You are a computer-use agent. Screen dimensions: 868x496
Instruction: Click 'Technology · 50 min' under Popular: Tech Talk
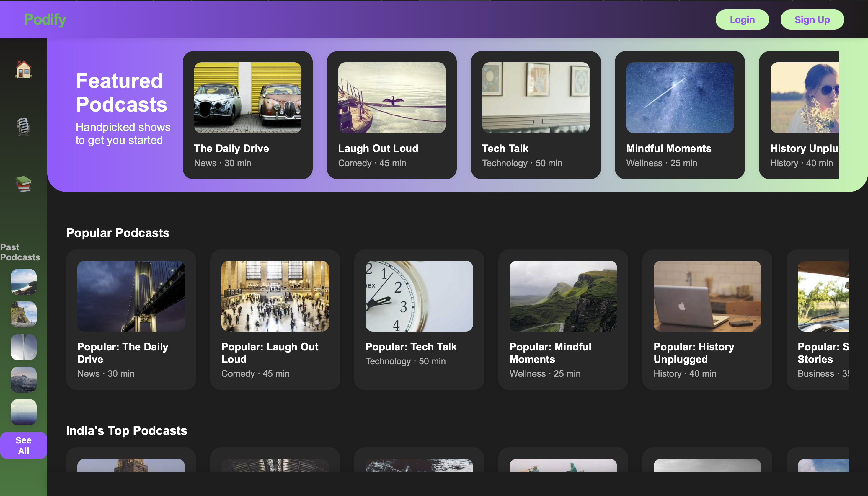tap(405, 361)
